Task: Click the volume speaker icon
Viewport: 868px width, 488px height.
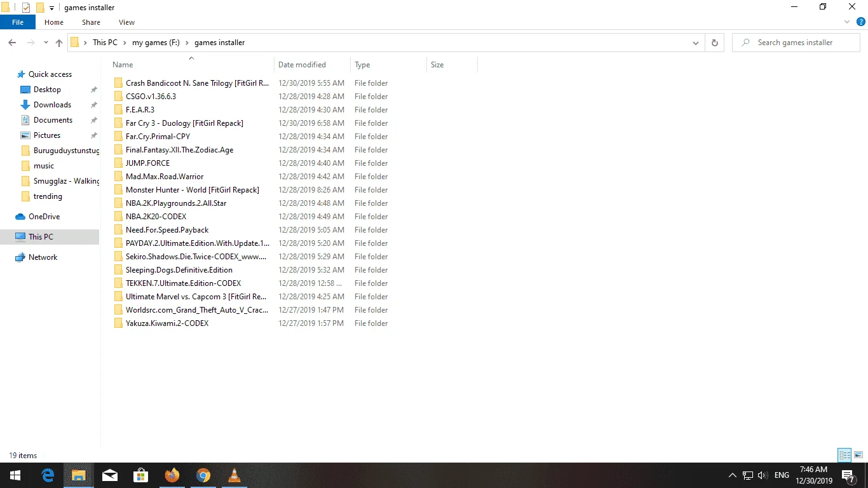Action: tap(763, 475)
